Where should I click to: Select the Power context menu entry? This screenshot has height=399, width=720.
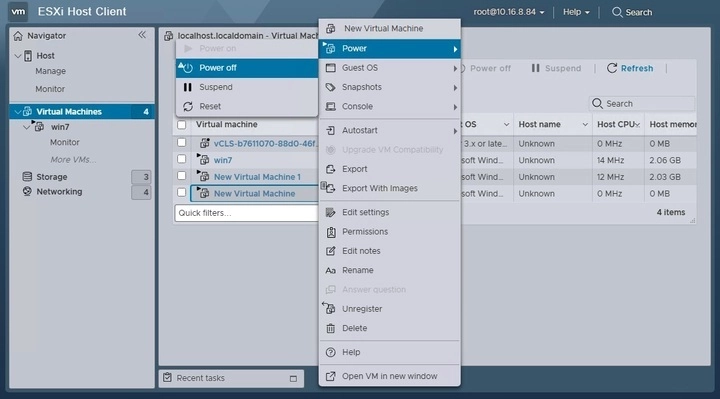(x=390, y=49)
